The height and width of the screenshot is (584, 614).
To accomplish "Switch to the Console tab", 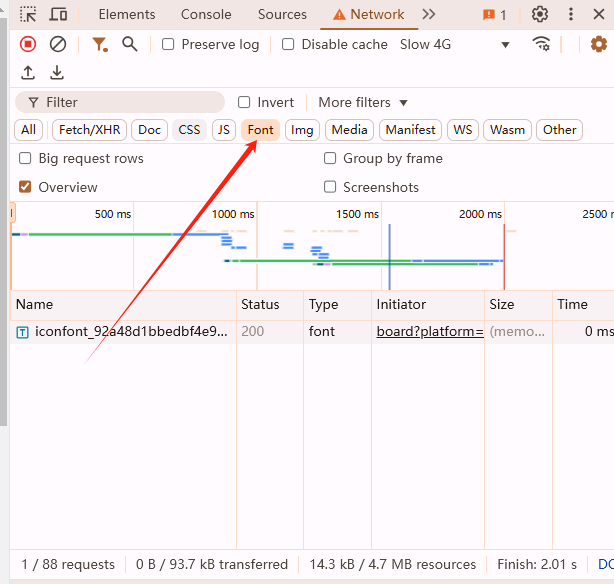I will (x=206, y=14).
